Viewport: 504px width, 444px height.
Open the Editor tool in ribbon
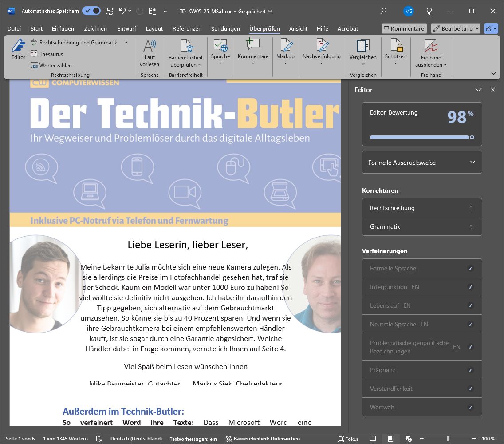coord(18,49)
